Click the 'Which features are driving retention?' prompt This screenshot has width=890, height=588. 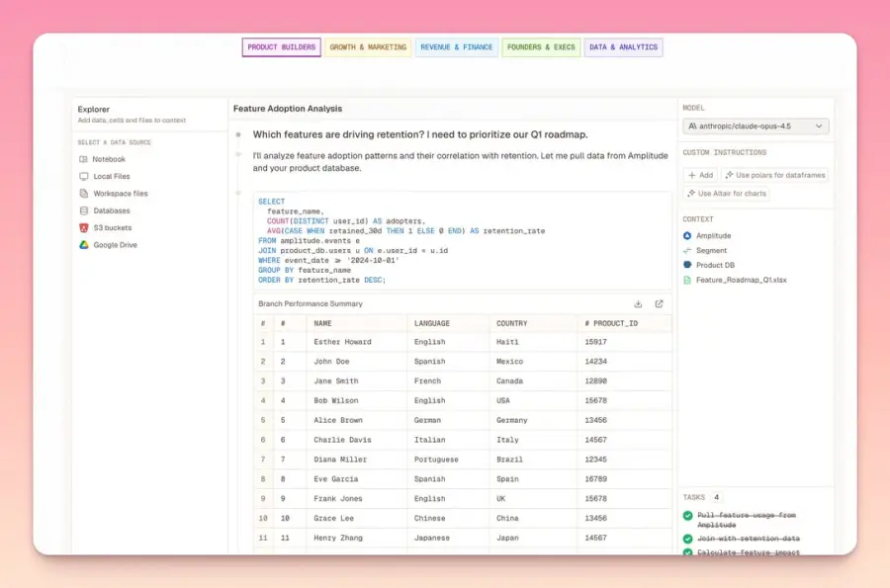click(x=420, y=134)
